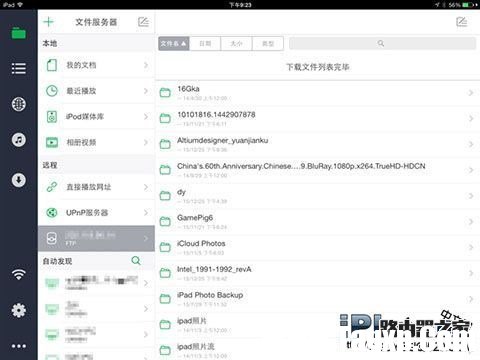Open 相册视频 video icon
Screen dimensions: 480x360
pos(52,142)
